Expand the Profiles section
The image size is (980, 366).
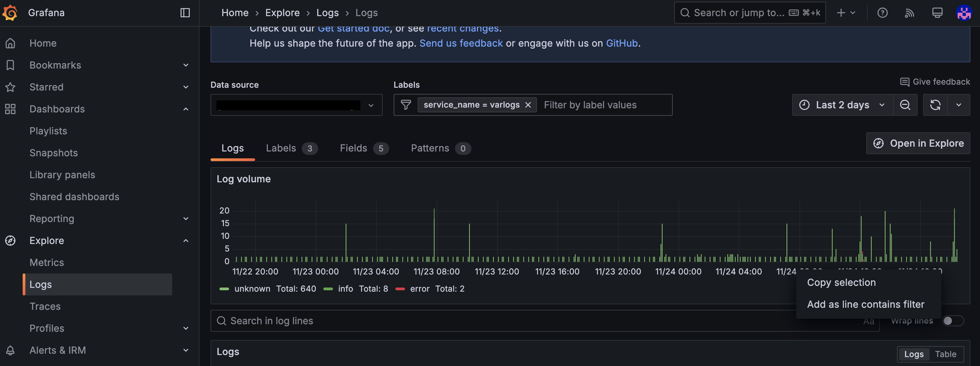pos(186,328)
